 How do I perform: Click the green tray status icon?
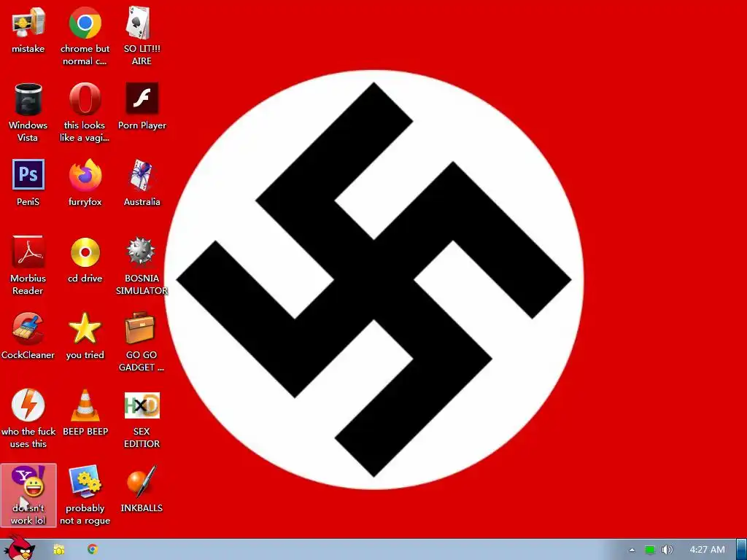tap(650, 550)
